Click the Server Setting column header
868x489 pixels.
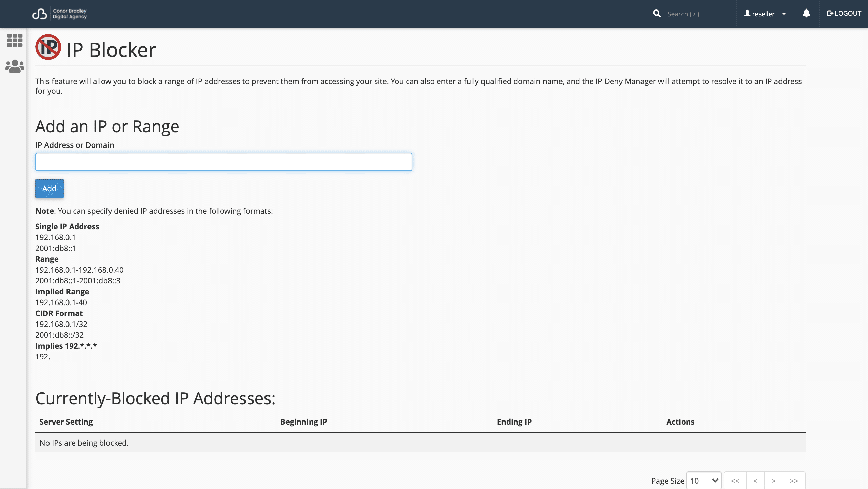(66, 422)
